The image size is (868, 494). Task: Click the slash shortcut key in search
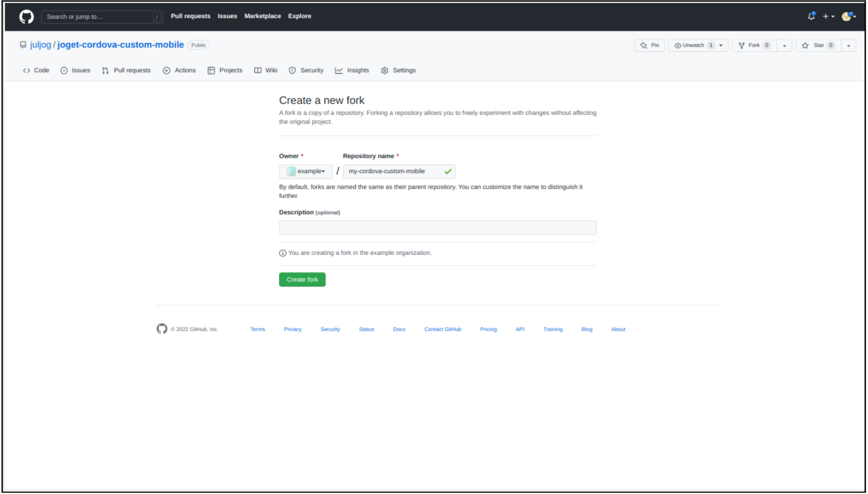158,17
